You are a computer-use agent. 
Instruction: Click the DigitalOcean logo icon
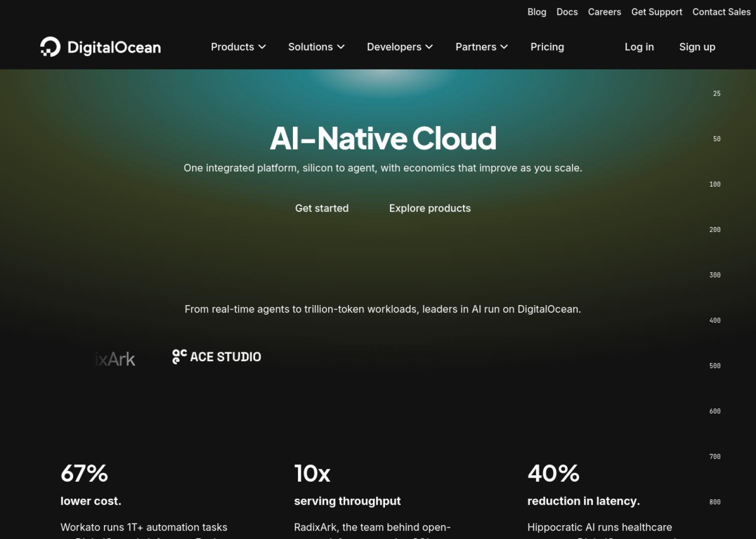click(50, 47)
